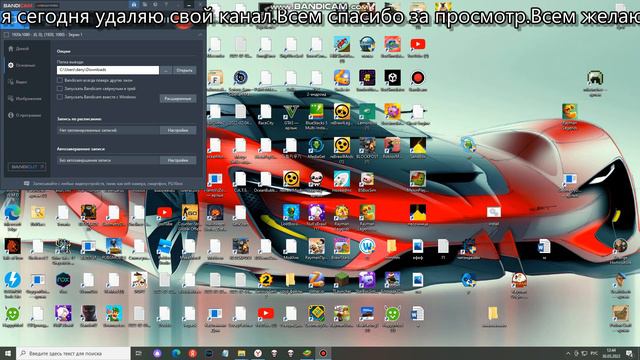Open Task View on the taskbar
The image size is (640, 360).
138,353
